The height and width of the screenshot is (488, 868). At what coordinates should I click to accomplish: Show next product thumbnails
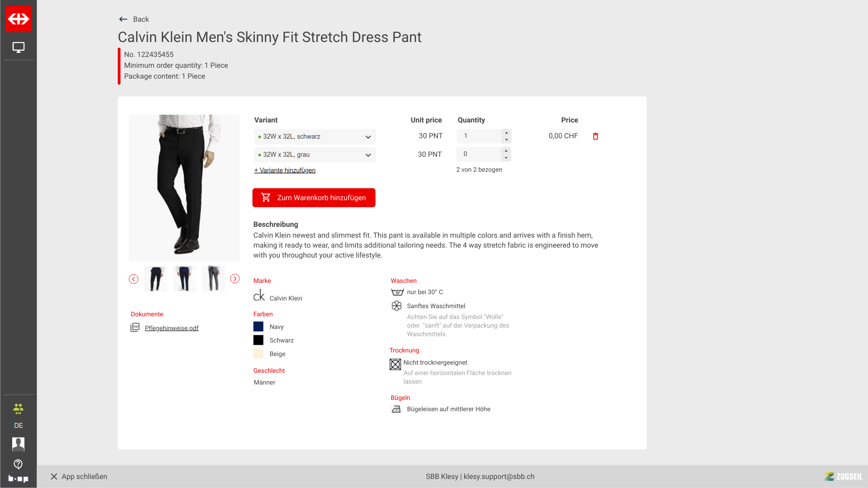tap(235, 279)
